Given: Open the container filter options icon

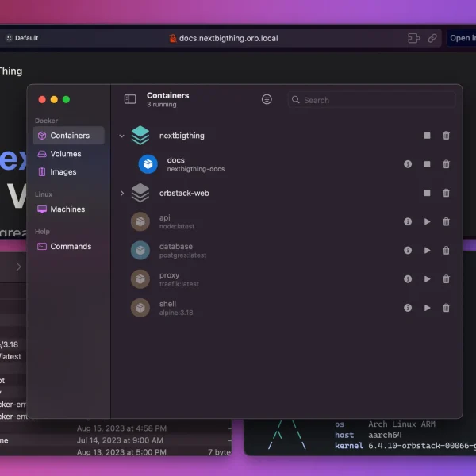Looking at the screenshot, I should click(267, 99).
